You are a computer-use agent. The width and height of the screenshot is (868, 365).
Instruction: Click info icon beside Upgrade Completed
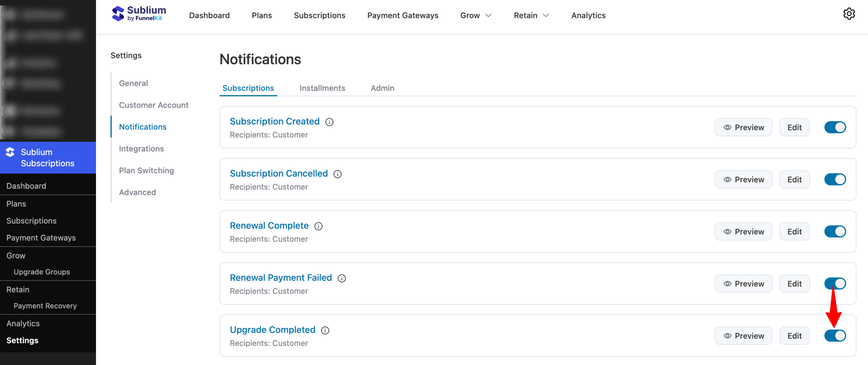pyautogui.click(x=325, y=330)
